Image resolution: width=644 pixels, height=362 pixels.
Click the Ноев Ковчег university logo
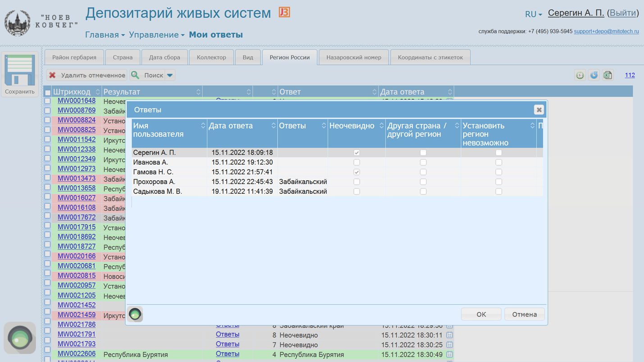[18, 23]
